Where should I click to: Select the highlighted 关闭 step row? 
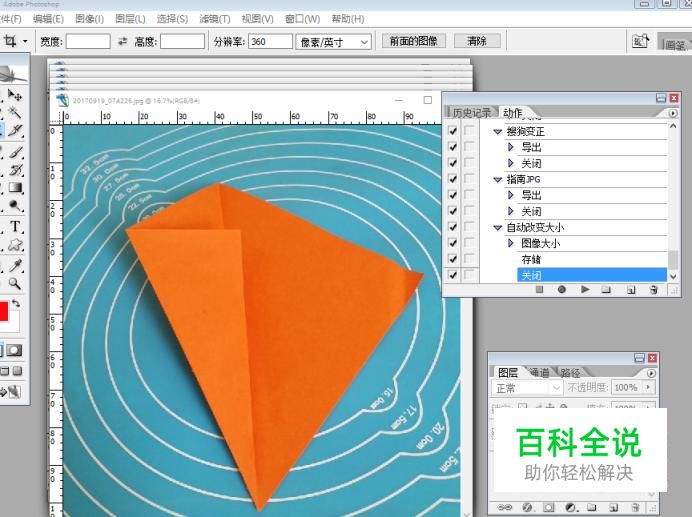point(591,275)
